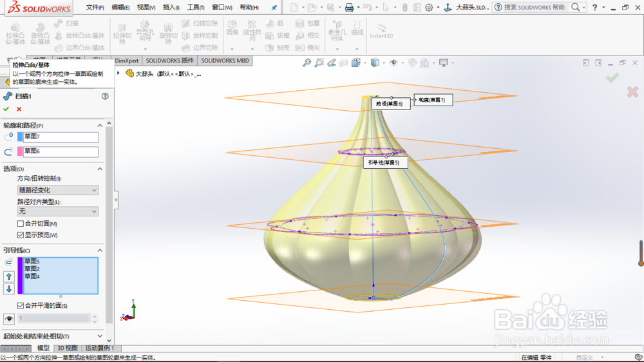Screen dimensions: 644x362
Task: Switch to the SOLIDWORKS 插件 tab
Action: point(169,61)
